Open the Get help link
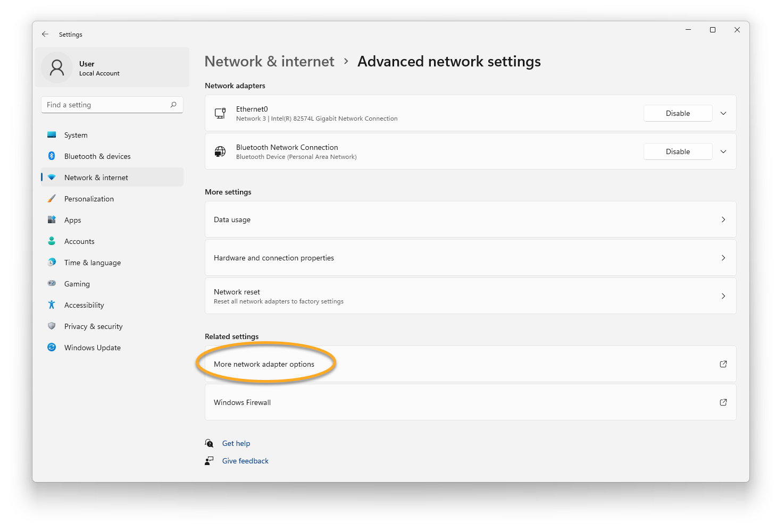Image resolution: width=784 pixels, height=532 pixels. coord(236,443)
